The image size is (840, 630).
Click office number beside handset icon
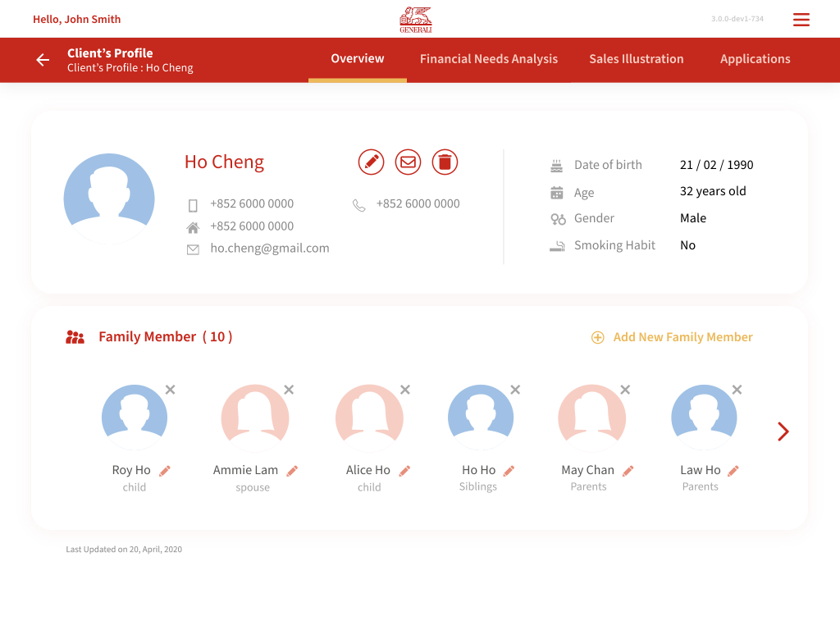coord(418,203)
